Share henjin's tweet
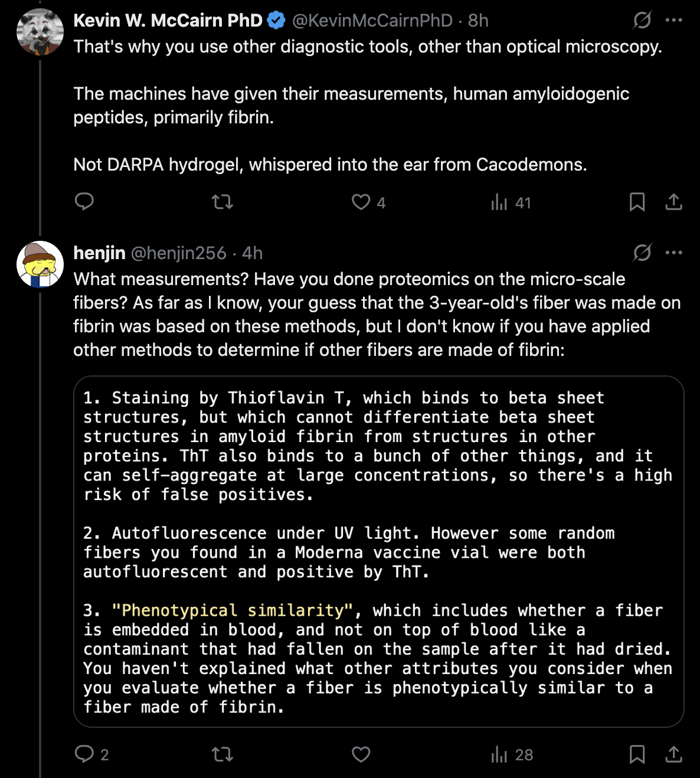The image size is (700, 778). 673,754
